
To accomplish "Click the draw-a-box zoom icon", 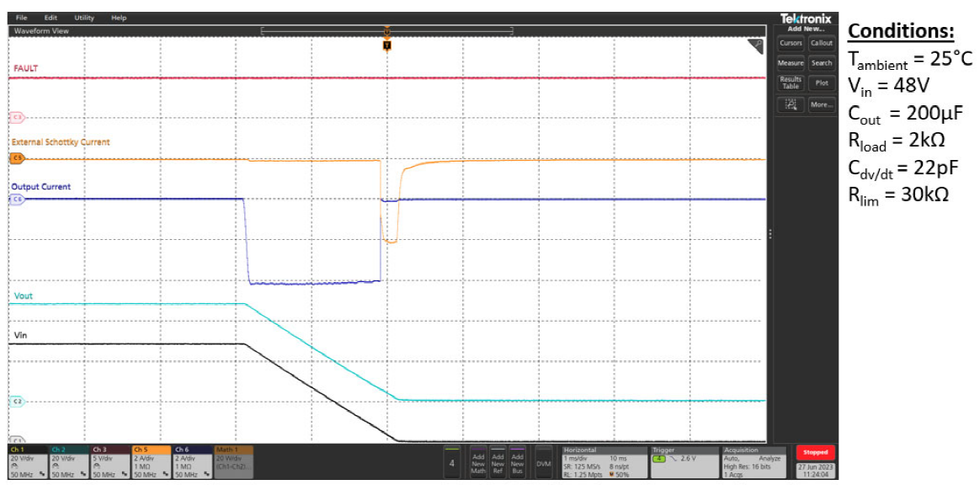I will point(790,104).
